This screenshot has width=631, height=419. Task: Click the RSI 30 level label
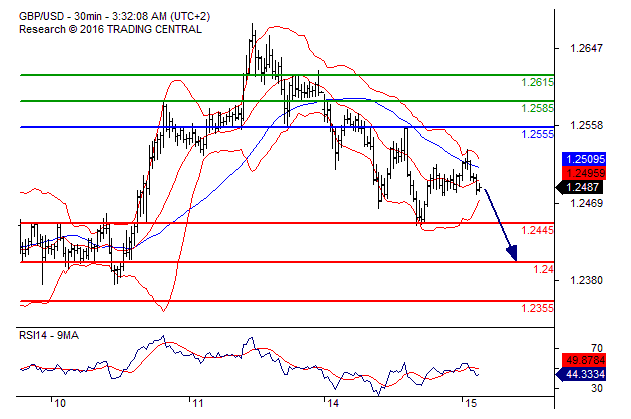pos(597,388)
